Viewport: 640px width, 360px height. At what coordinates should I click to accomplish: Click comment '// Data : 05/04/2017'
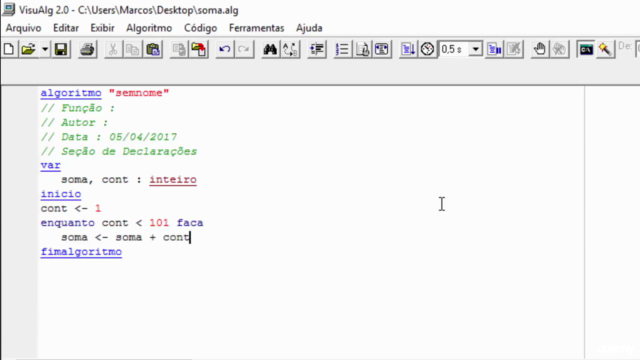coord(109,137)
